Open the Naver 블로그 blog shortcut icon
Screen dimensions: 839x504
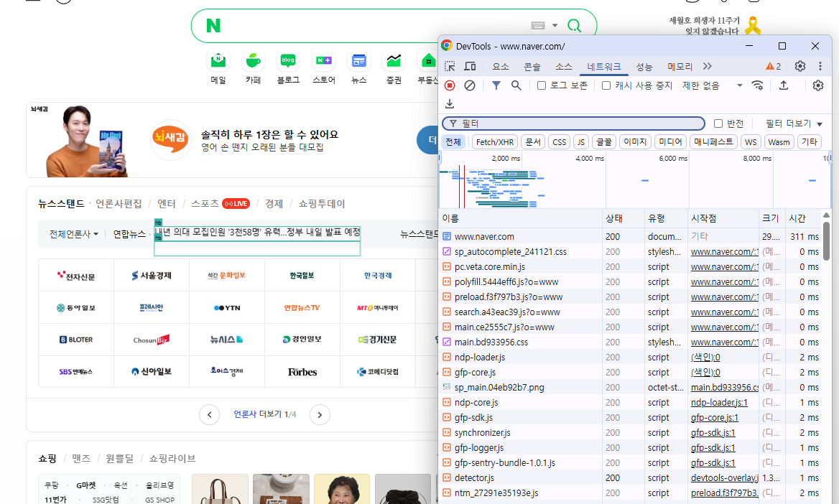[288, 61]
